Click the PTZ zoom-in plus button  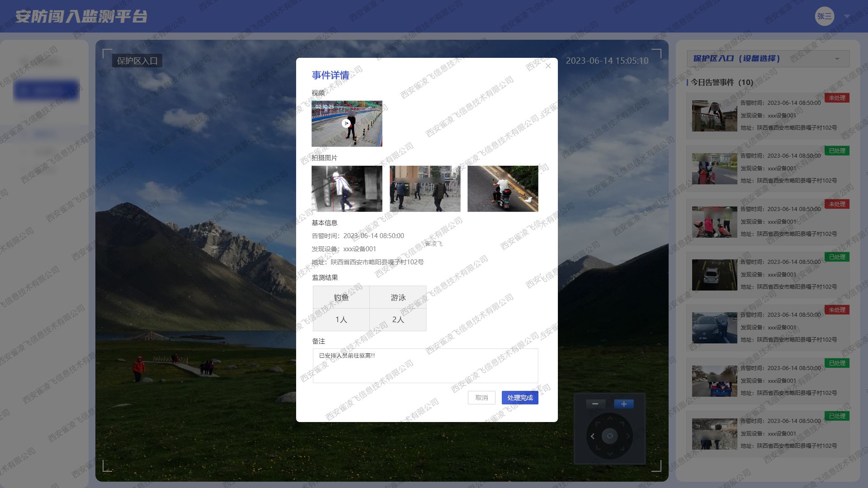(623, 404)
